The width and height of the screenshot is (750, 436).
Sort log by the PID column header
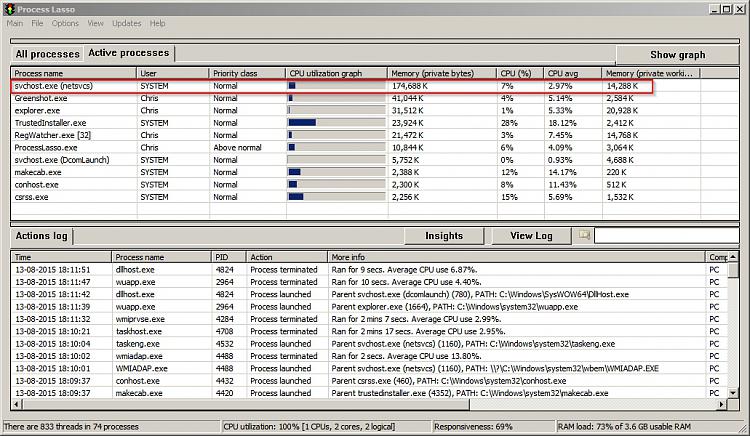point(229,257)
